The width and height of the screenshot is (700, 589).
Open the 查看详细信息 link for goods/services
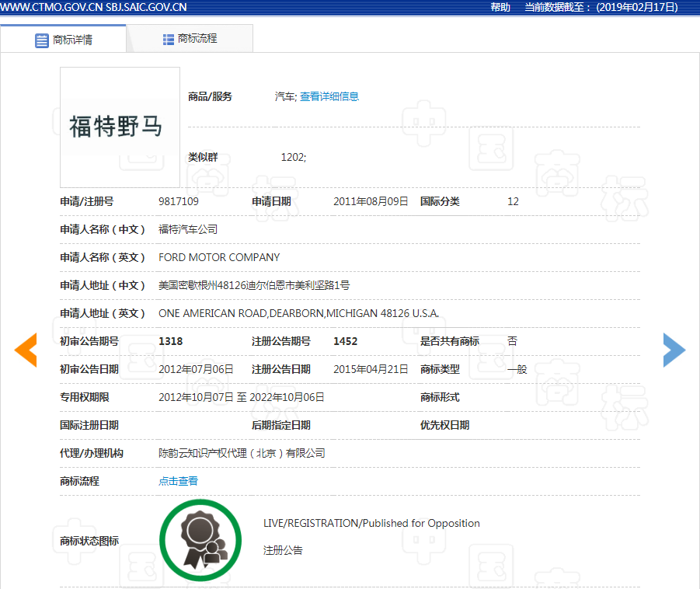(329, 96)
